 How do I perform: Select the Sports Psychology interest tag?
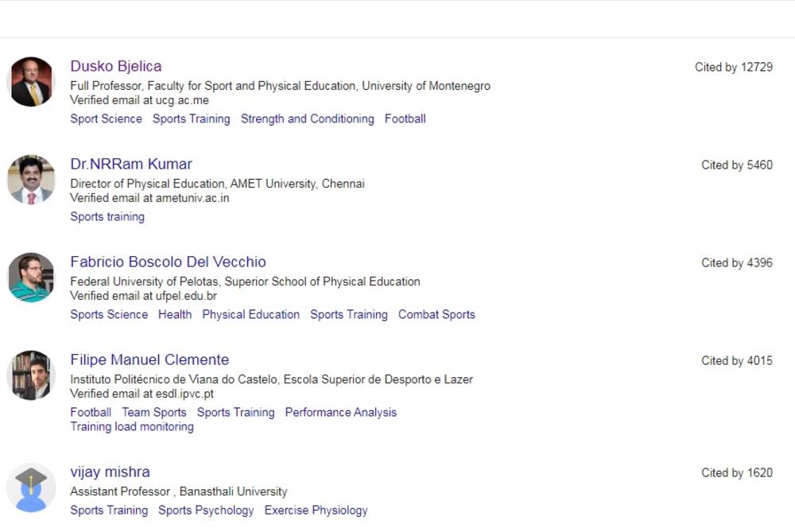tap(206, 510)
